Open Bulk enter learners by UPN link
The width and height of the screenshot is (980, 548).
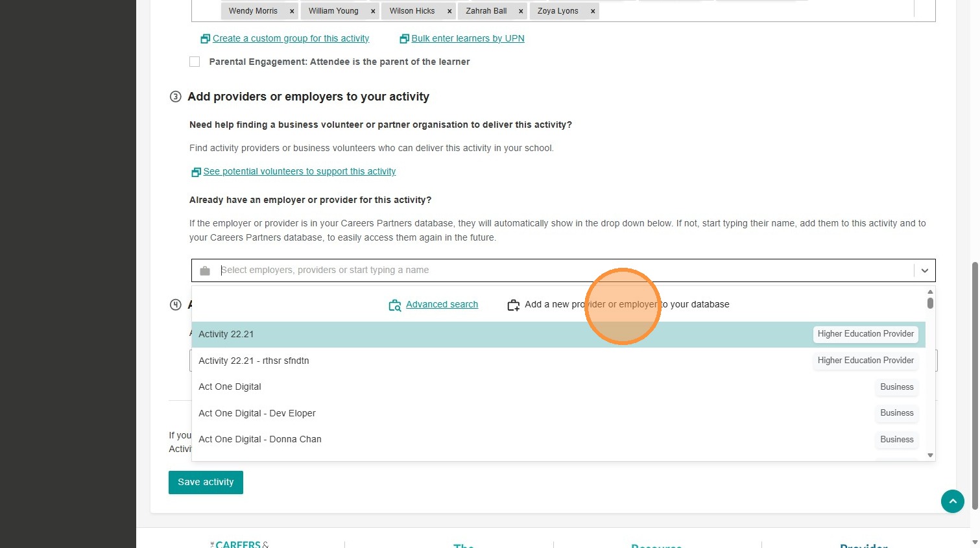(468, 38)
